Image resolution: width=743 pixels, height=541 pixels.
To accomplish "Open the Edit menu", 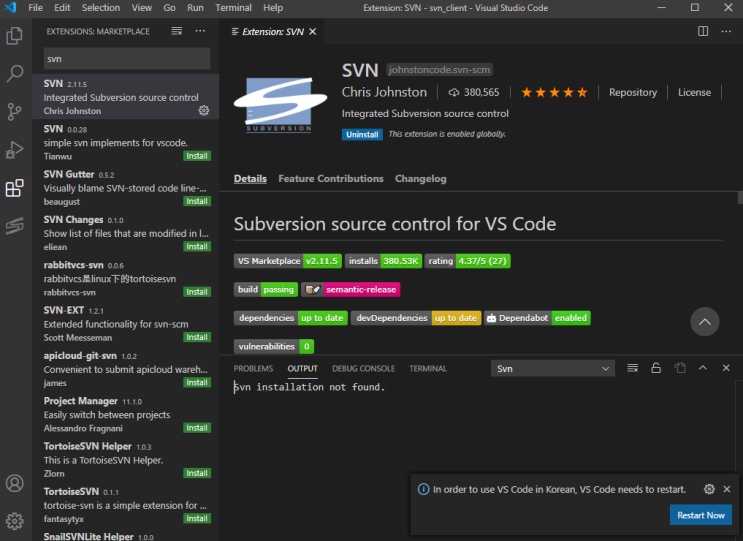I will coord(62,8).
